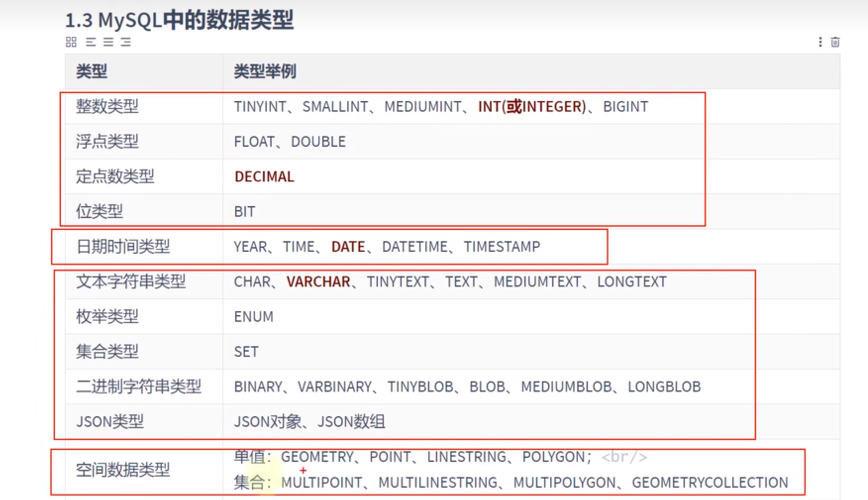Image resolution: width=868 pixels, height=500 pixels.
Task: Align table column right
Action: tap(126, 42)
